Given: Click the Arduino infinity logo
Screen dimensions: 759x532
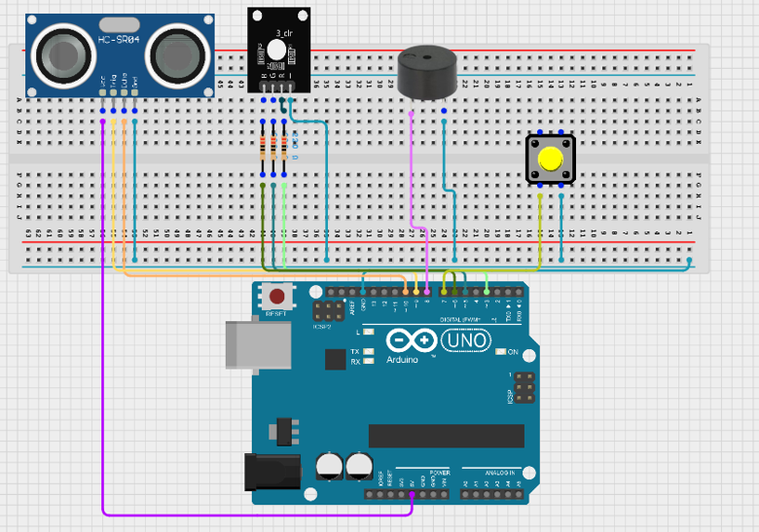Looking at the screenshot, I should point(412,340).
